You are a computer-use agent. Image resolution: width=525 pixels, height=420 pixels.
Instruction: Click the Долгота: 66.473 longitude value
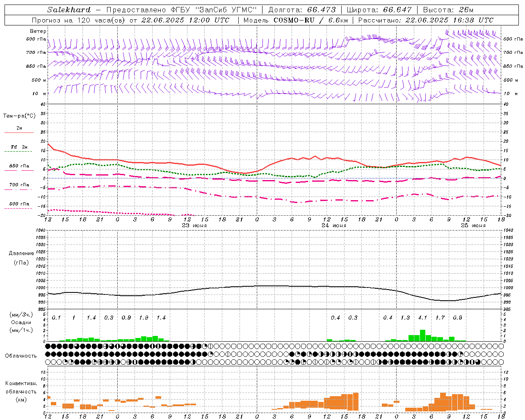click(302, 10)
